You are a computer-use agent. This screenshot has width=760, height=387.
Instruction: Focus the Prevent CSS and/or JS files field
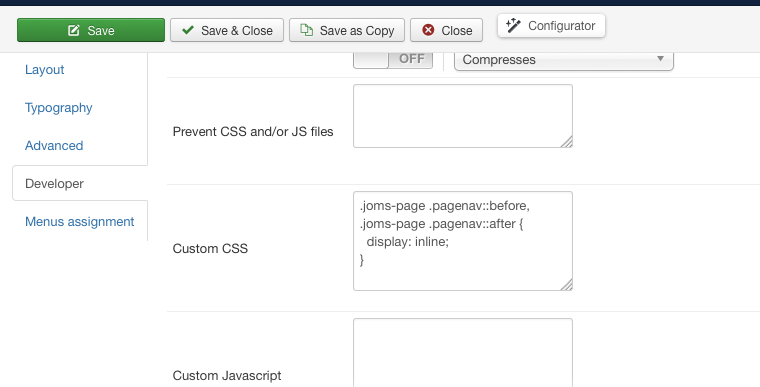coord(463,116)
